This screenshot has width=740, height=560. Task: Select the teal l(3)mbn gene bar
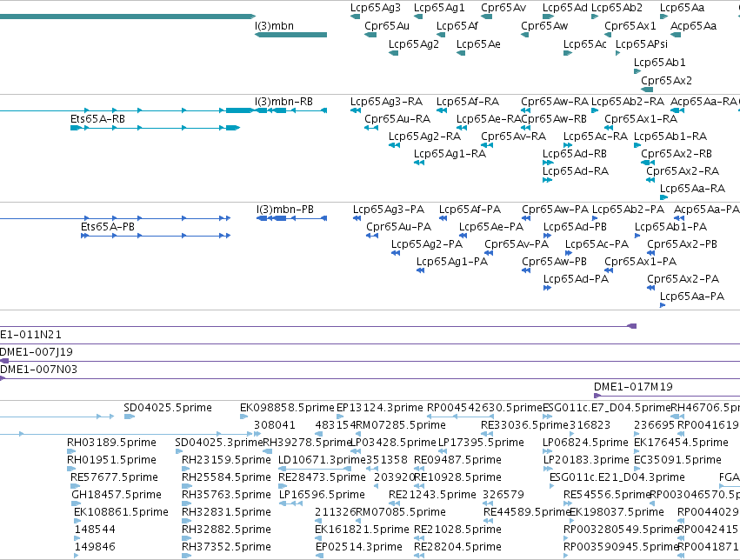point(290,35)
